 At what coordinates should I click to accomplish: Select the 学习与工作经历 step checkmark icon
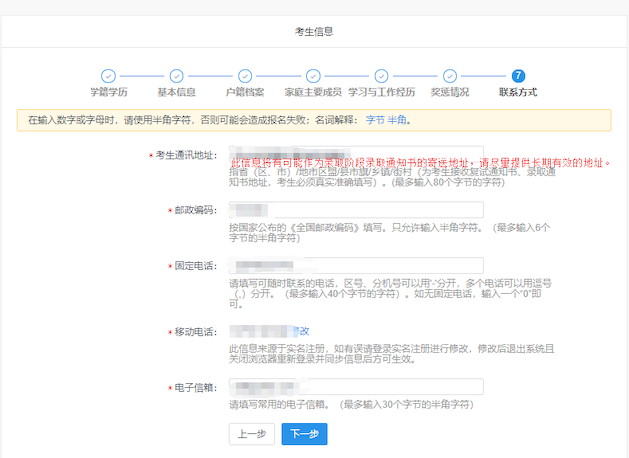pos(381,76)
